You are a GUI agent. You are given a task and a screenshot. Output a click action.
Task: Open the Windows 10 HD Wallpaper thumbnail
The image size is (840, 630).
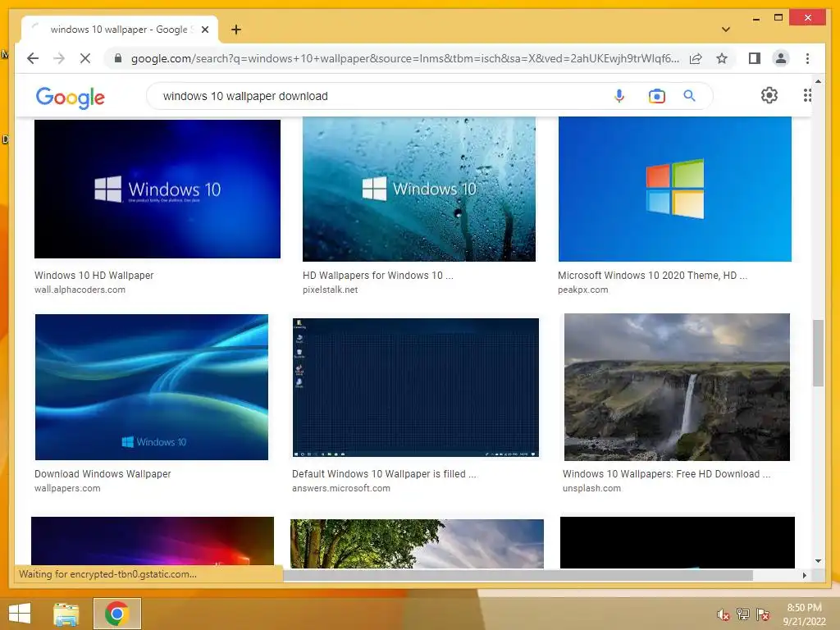157,189
